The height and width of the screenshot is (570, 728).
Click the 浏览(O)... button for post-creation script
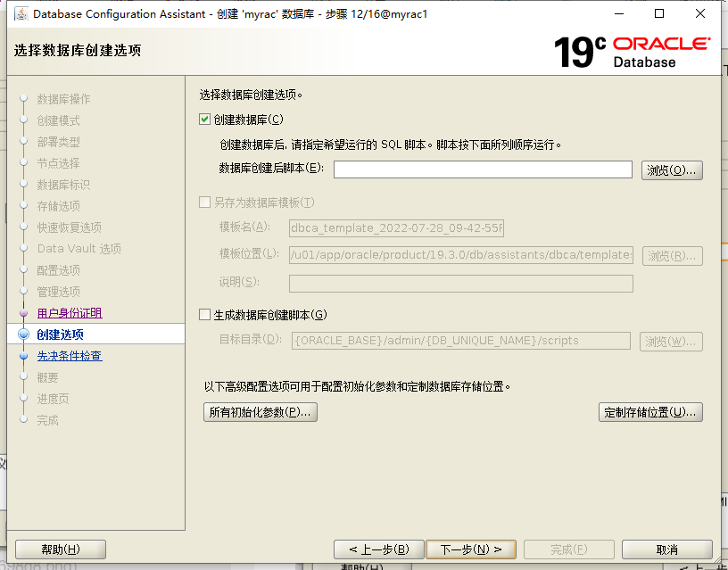(x=672, y=170)
